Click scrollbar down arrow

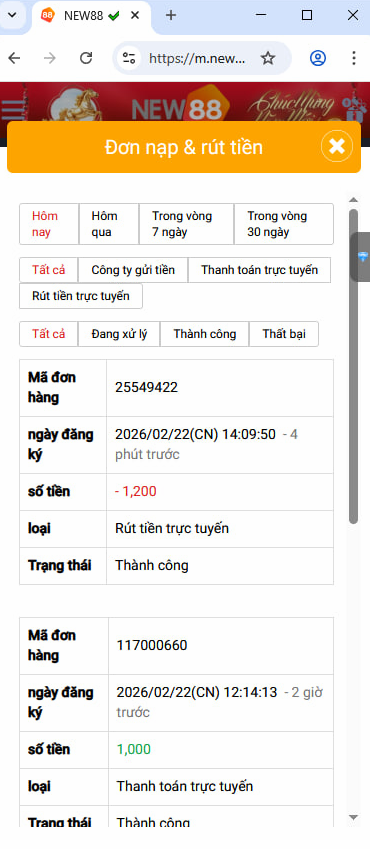coord(353,817)
